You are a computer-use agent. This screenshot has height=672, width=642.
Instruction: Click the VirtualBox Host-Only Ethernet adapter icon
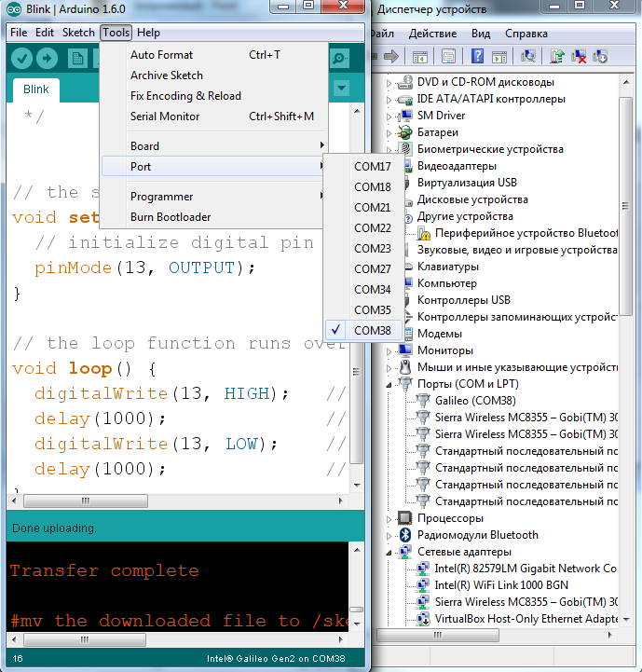[423, 619]
